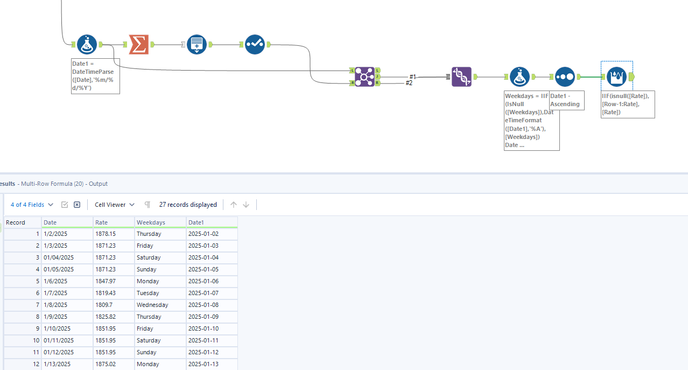
Task: Click the square select-all icon in Results toolbar
Action: 77,205
